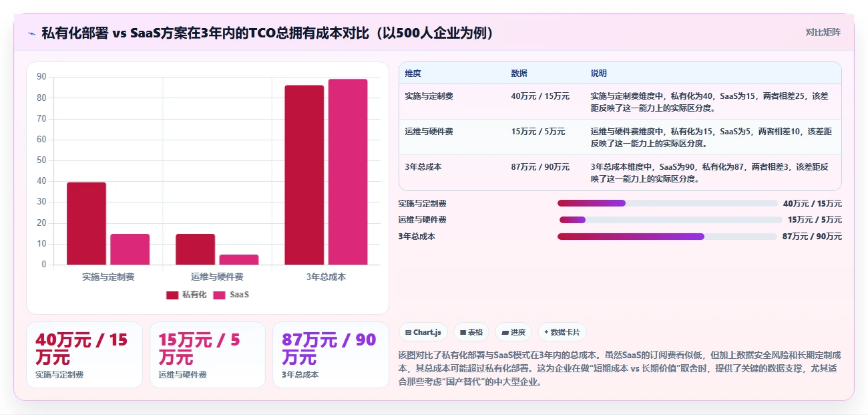
Task: Click the description paragraph starting 该图对比了
Action: click(x=620, y=368)
